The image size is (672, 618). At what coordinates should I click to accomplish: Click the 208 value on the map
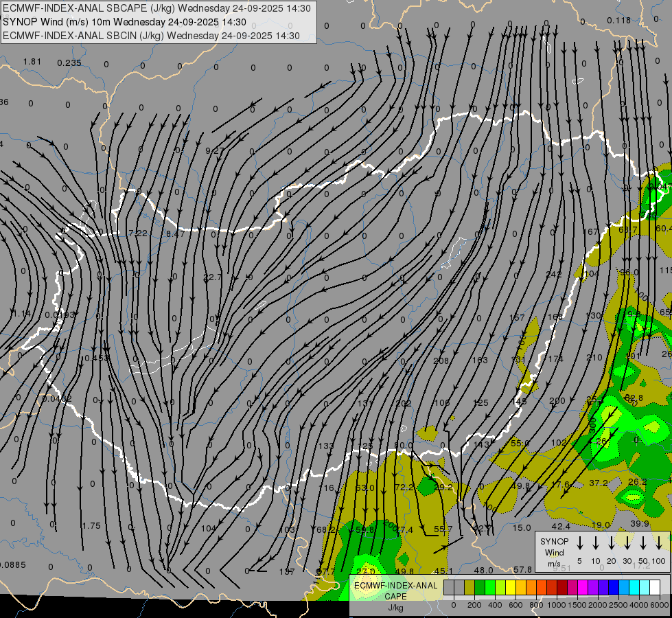(441, 360)
